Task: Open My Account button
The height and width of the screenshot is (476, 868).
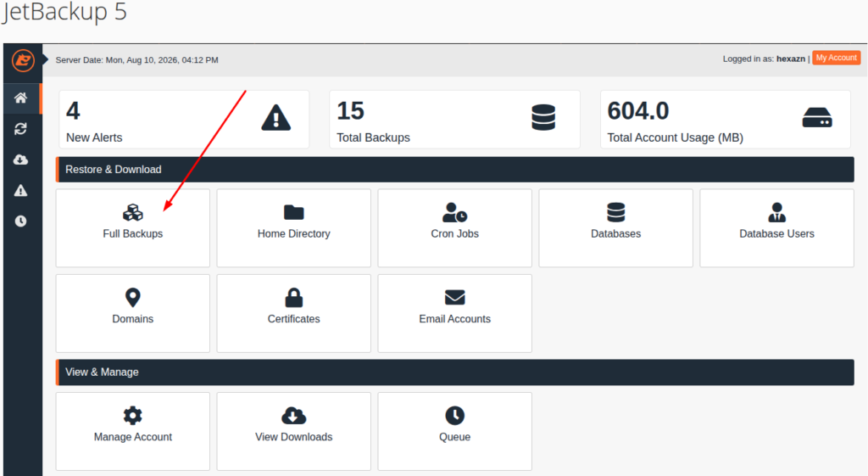Action: [x=837, y=59]
